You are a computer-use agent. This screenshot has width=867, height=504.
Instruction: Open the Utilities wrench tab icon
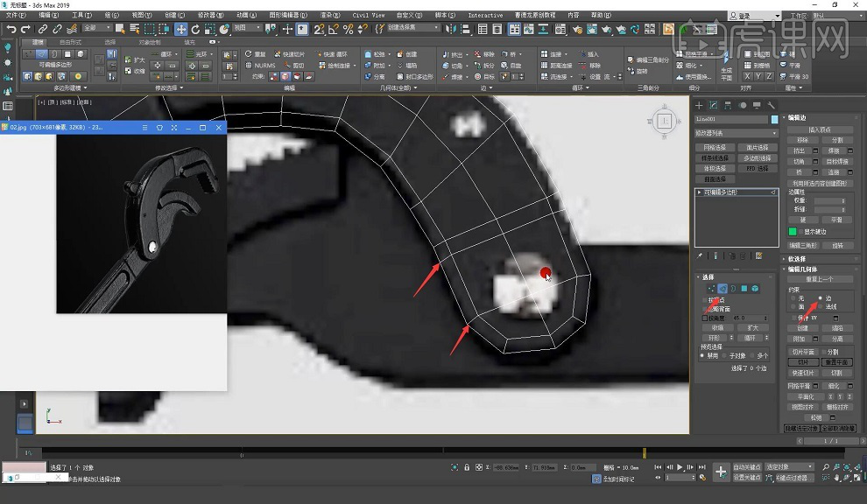click(x=771, y=105)
